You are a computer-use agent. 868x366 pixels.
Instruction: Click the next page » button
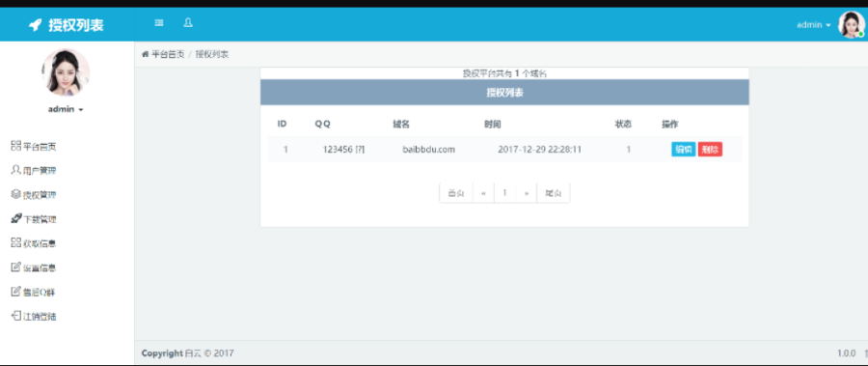(527, 193)
